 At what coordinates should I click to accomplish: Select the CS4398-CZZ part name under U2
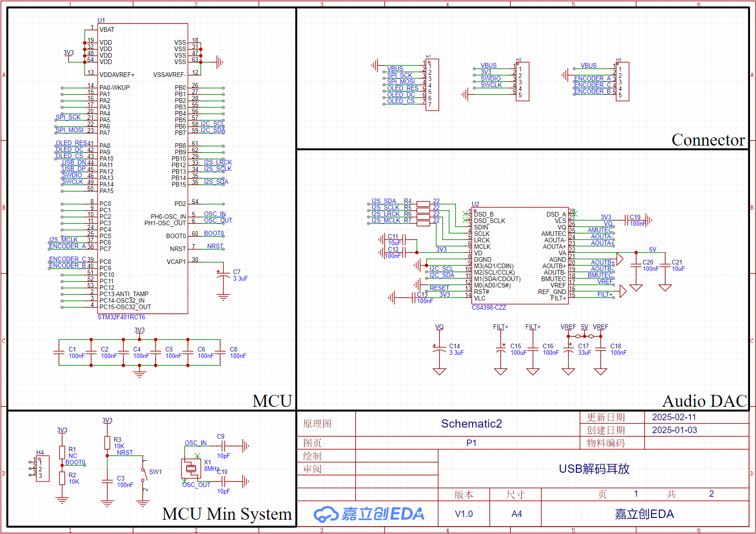[x=489, y=307]
